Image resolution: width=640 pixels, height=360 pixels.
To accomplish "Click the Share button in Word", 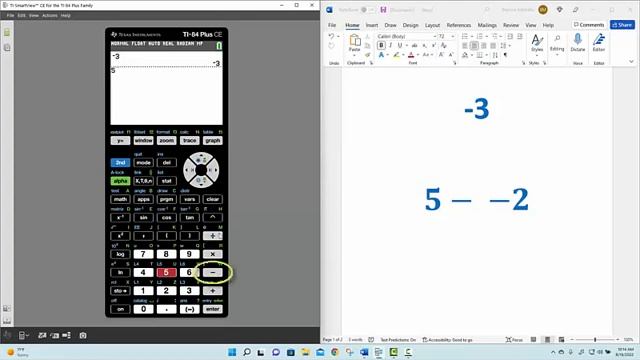I will click(622, 25).
